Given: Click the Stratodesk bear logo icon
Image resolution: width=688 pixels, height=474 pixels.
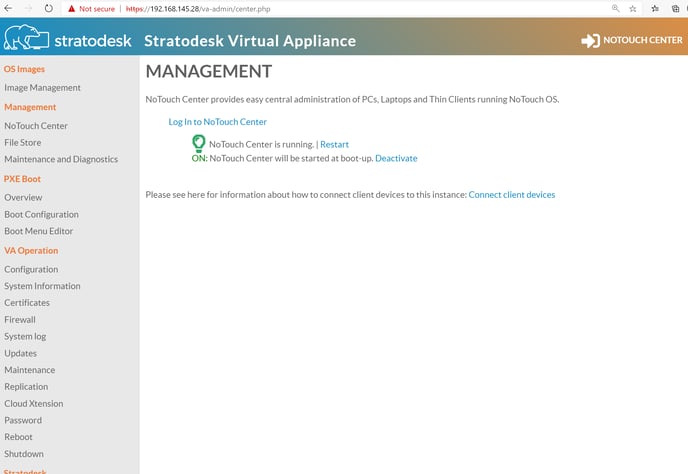Looking at the screenshot, I should pos(26,37).
